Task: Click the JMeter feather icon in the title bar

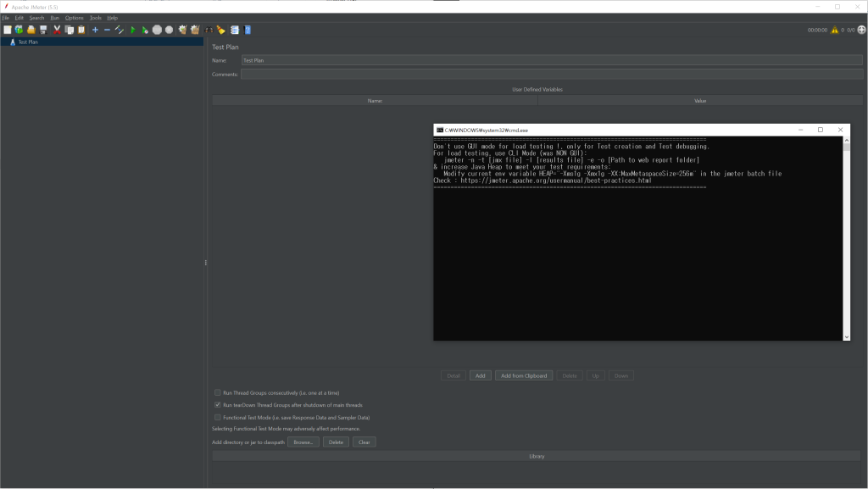Action: [x=6, y=7]
